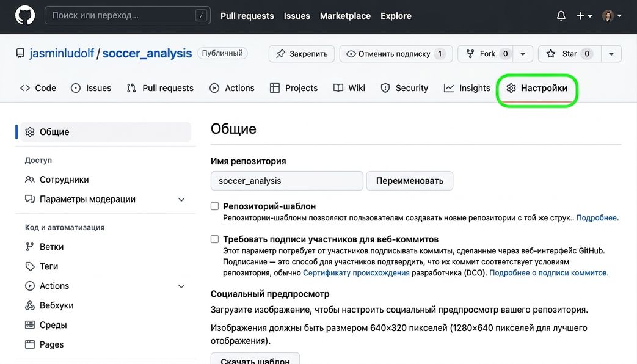Expand Параметры модерации chevron
The width and height of the screenshot is (637, 364).
tap(181, 200)
